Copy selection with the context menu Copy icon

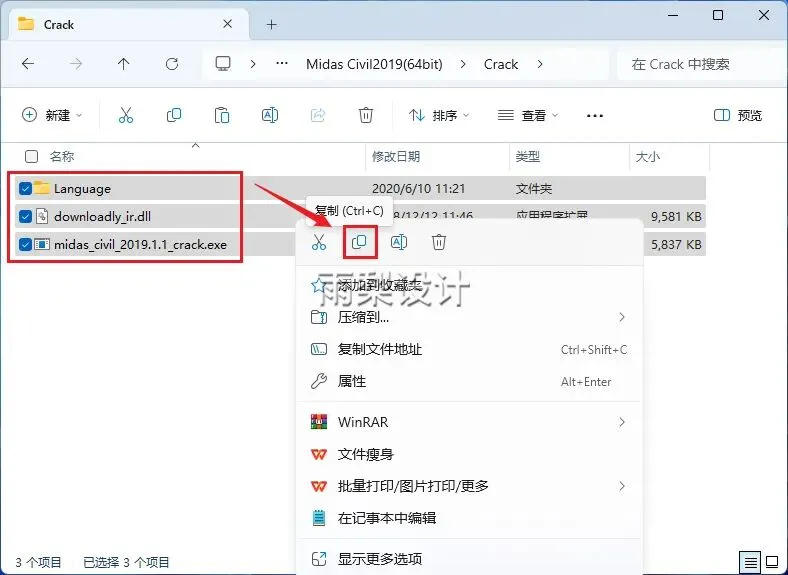pos(359,242)
